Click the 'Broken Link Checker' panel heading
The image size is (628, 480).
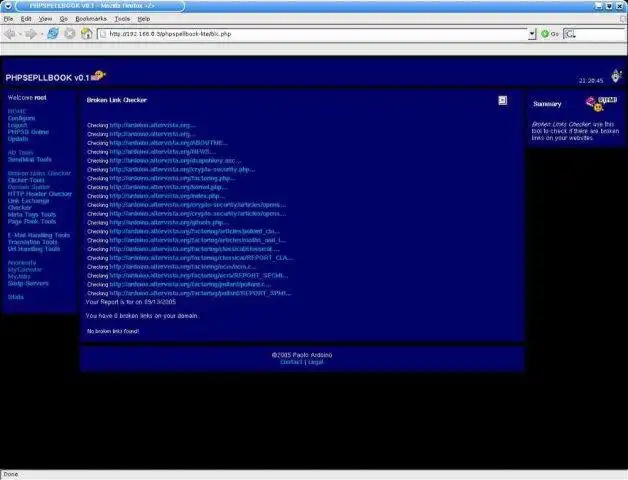(117, 100)
